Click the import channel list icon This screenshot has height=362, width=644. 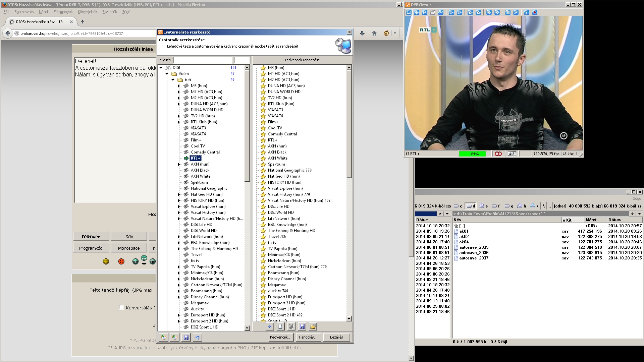click(163, 337)
